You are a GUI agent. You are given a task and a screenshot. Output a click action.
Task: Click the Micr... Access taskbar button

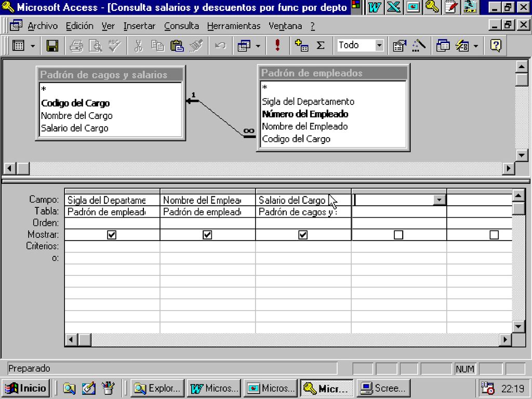[x=327, y=388]
